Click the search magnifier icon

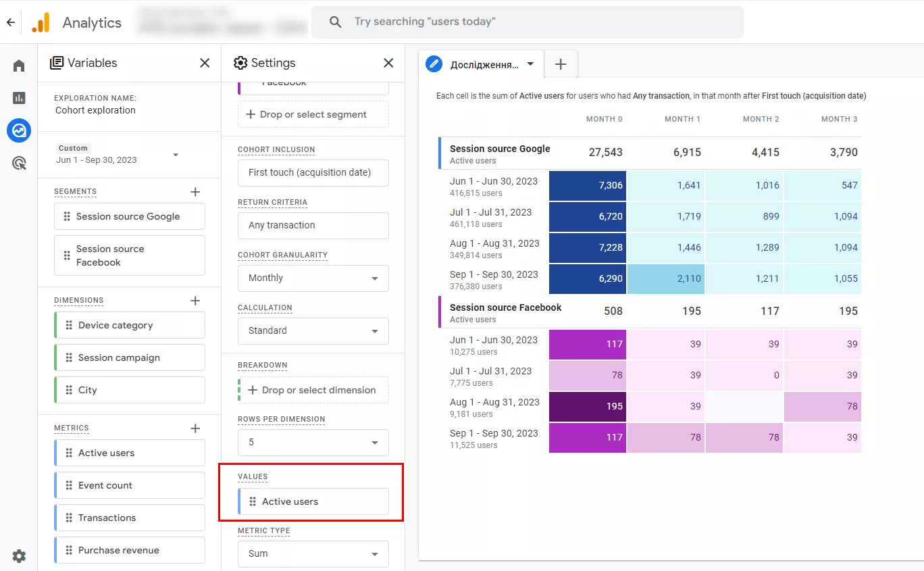[336, 22]
